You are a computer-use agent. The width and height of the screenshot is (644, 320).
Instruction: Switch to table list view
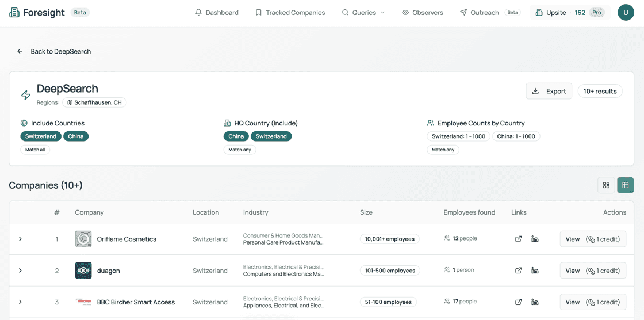click(626, 185)
